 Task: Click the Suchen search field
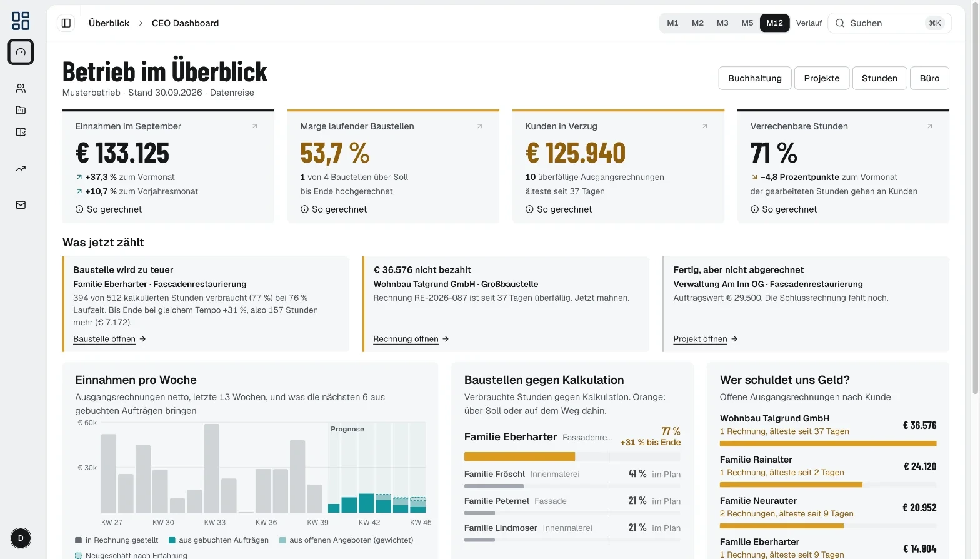(x=889, y=23)
